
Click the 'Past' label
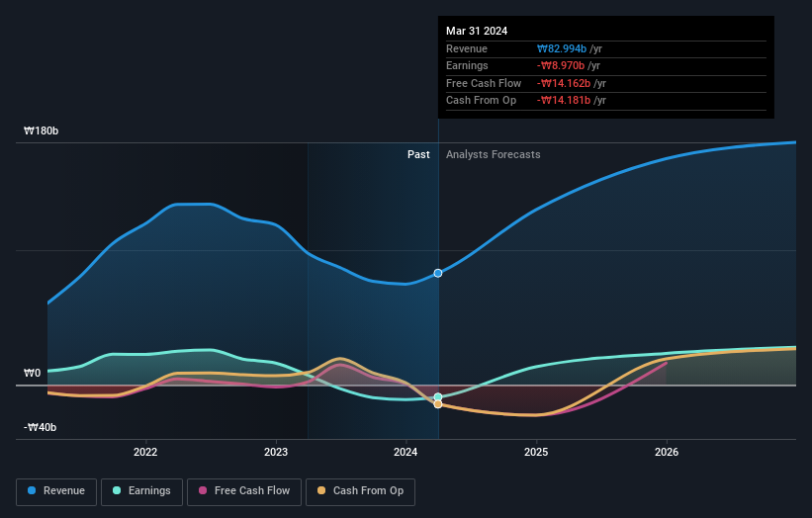click(x=418, y=155)
